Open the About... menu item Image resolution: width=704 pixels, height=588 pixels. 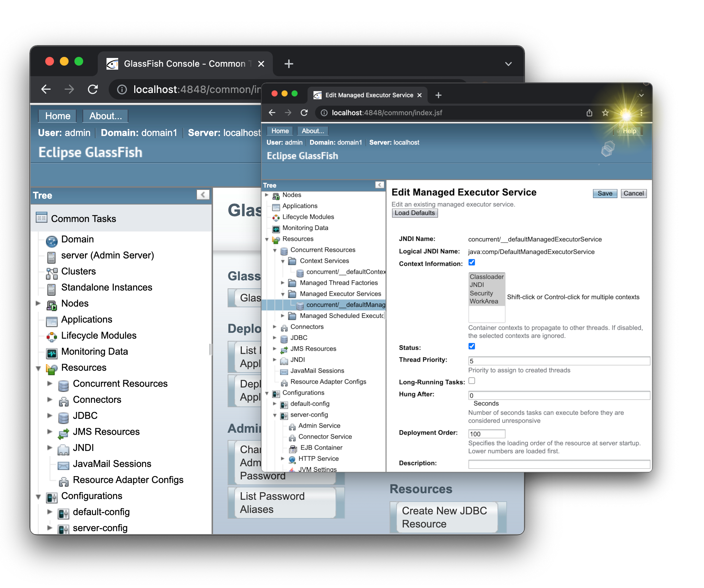tap(313, 131)
